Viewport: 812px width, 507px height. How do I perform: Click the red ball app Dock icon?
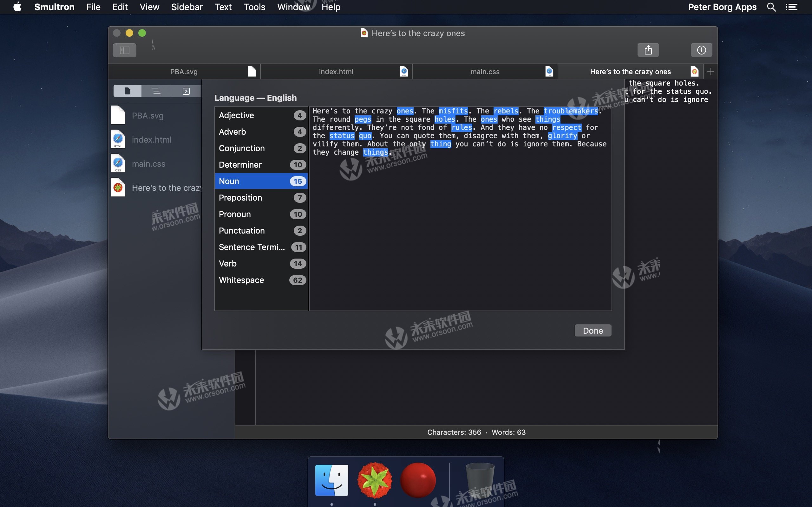[418, 480]
